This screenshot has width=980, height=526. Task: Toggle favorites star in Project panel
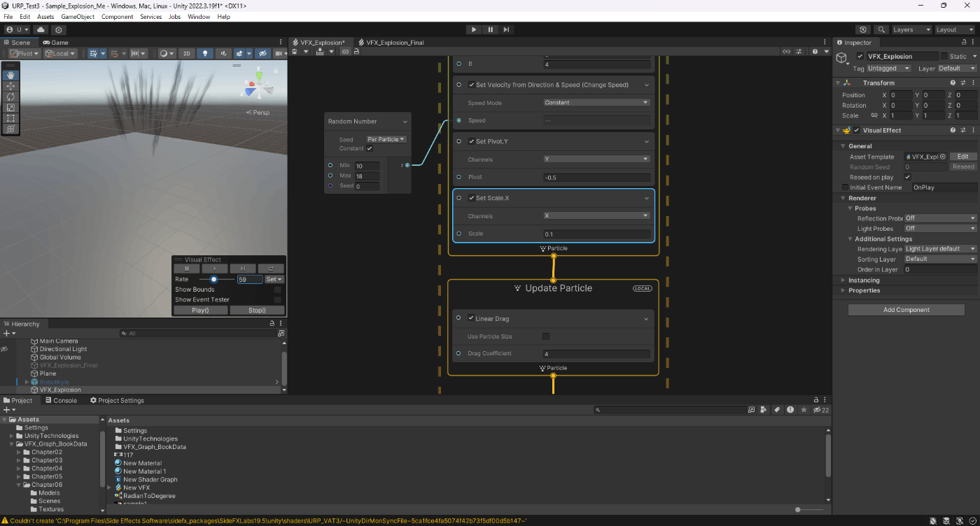tap(804, 410)
